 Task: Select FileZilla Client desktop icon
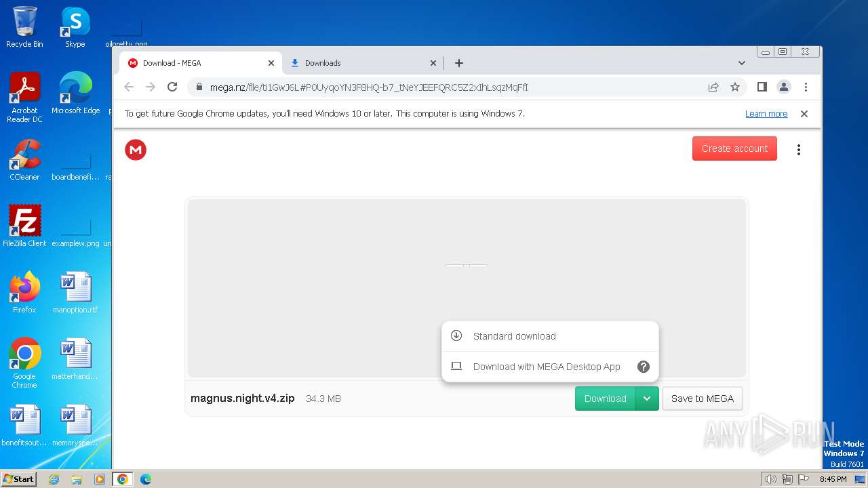point(24,226)
